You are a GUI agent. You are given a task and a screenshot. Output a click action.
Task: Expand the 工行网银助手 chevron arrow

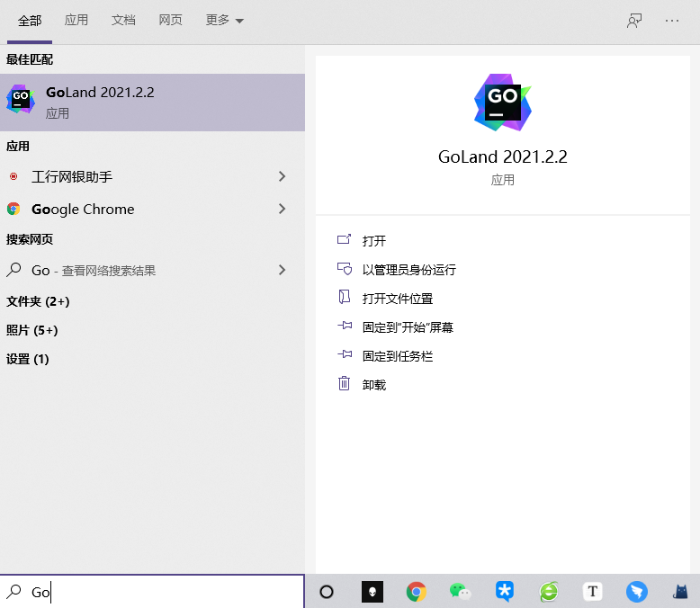(x=282, y=176)
